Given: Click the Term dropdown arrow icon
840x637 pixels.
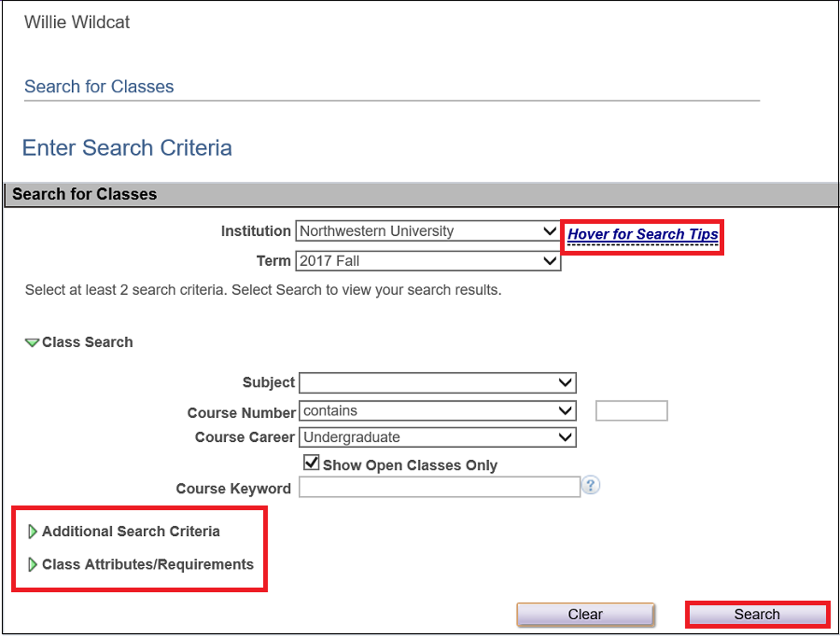Looking at the screenshot, I should 550,261.
